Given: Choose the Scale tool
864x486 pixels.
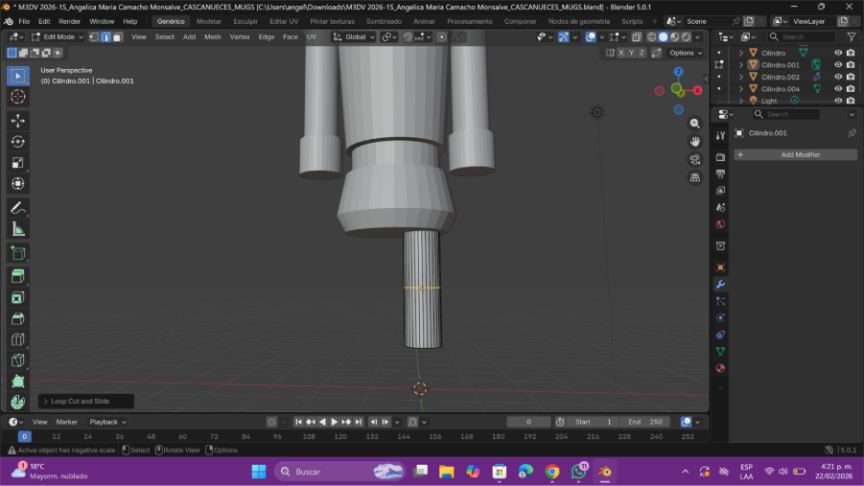Looking at the screenshot, I should click(18, 163).
